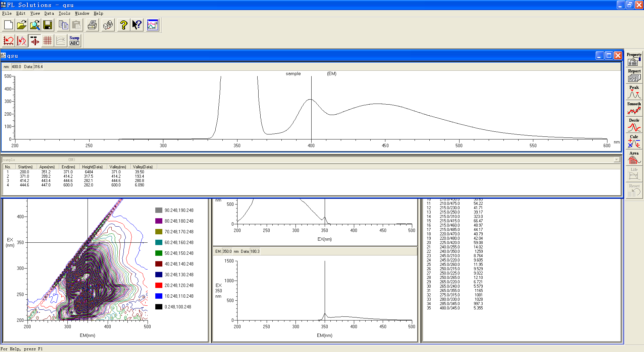Screen dimensions: 644x352
Task: Open the Data menu
Action: click(x=49, y=13)
